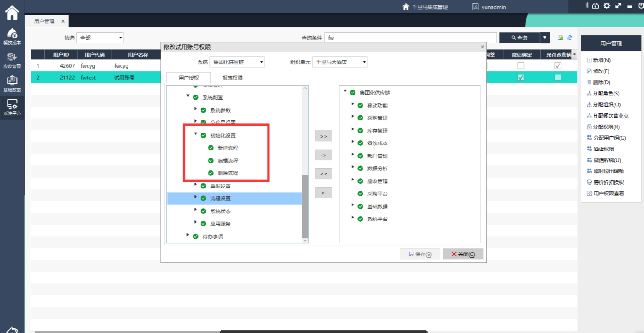Open the 系统平台 sidebar module

(12, 107)
